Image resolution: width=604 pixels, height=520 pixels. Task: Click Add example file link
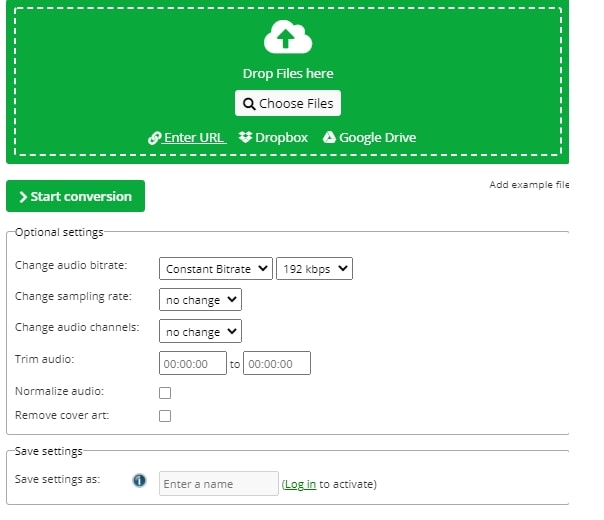[x=529, y=185]
